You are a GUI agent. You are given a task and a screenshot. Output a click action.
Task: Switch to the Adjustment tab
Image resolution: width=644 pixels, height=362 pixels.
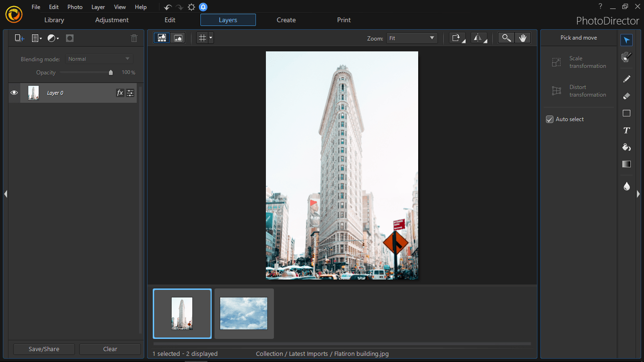click(x=112, y=20)
